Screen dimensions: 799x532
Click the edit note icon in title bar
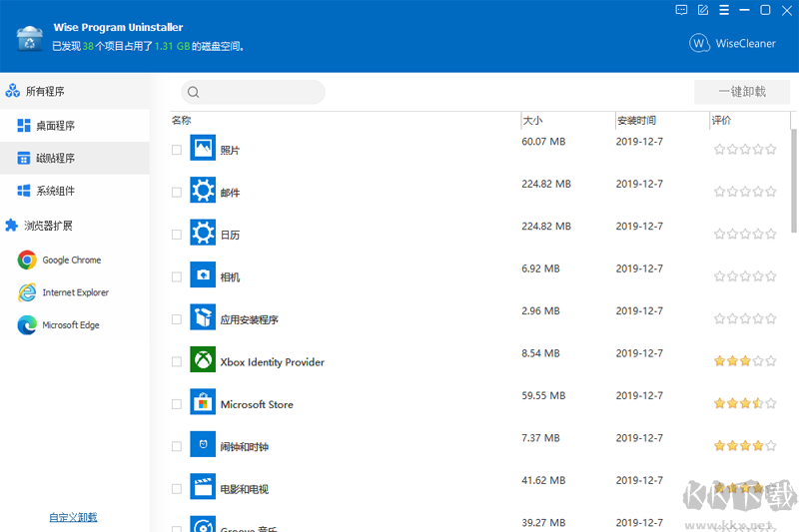703,10
